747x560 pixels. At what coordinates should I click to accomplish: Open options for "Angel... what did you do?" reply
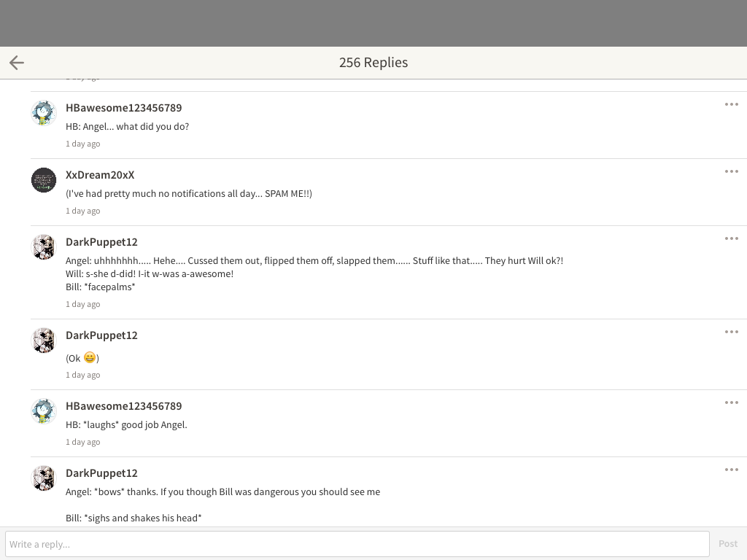coord(731,104)
